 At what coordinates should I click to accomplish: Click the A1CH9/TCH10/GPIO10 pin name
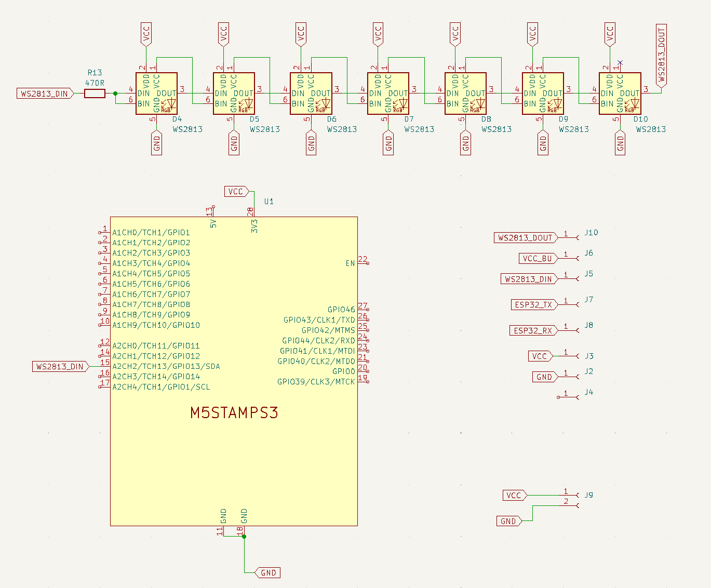click(156, 325)
